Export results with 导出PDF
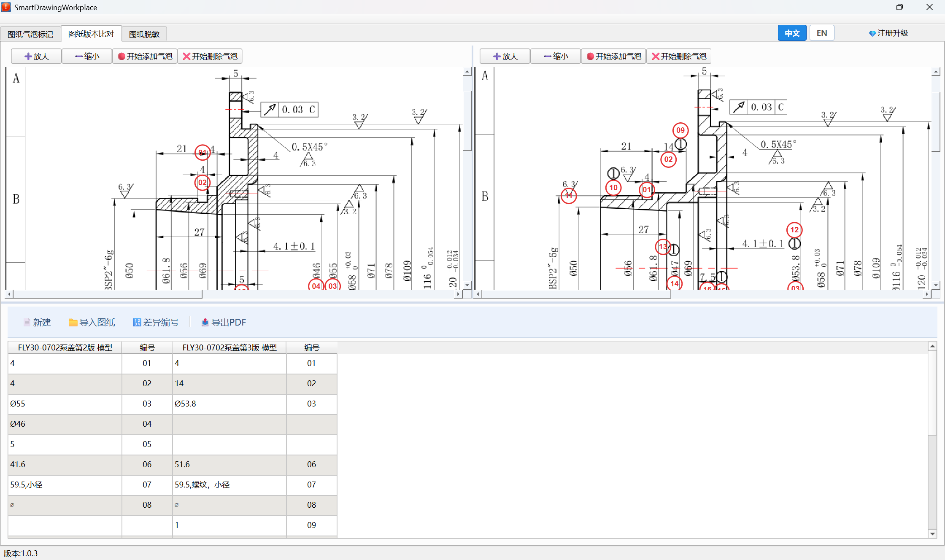The width and height of the screenshot is (945, 560). pyautogui.click(x=224, y=322)
